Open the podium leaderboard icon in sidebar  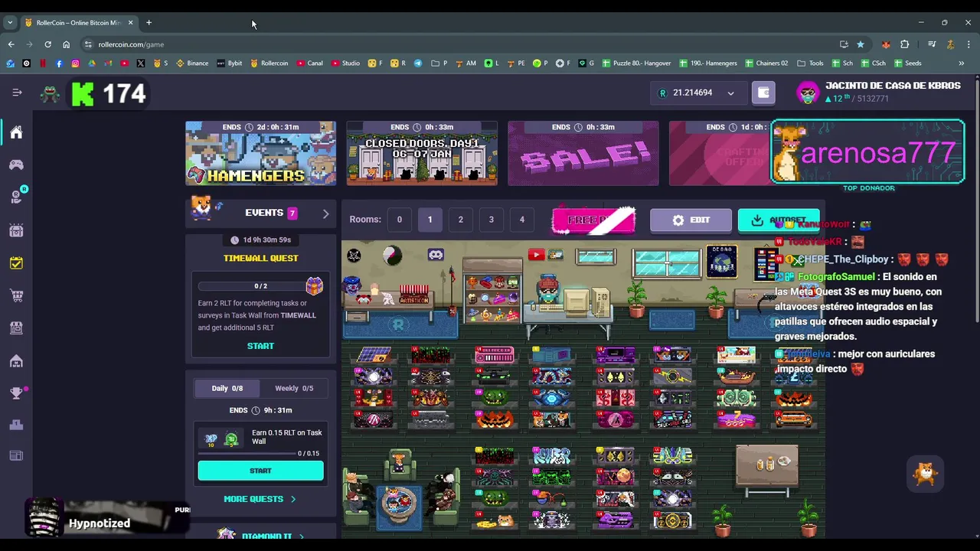16,425
